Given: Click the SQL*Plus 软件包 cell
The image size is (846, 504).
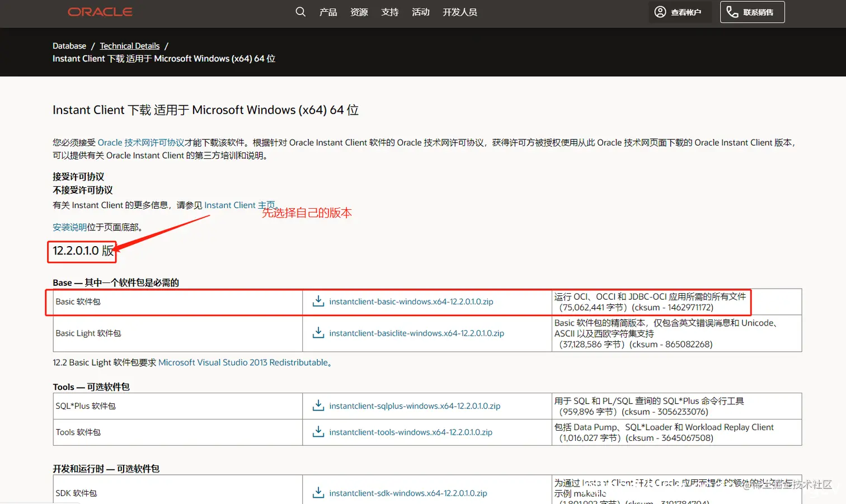Looking at the screenshot, I should coord(178,406).
